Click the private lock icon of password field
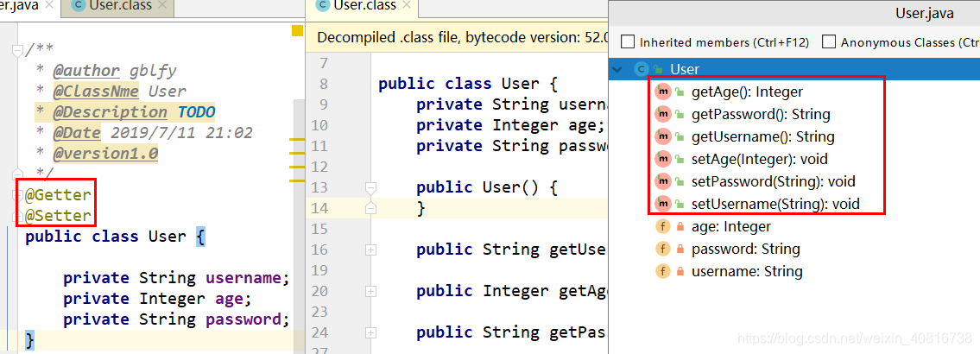 pyautogui.click(x=680, y=250)
